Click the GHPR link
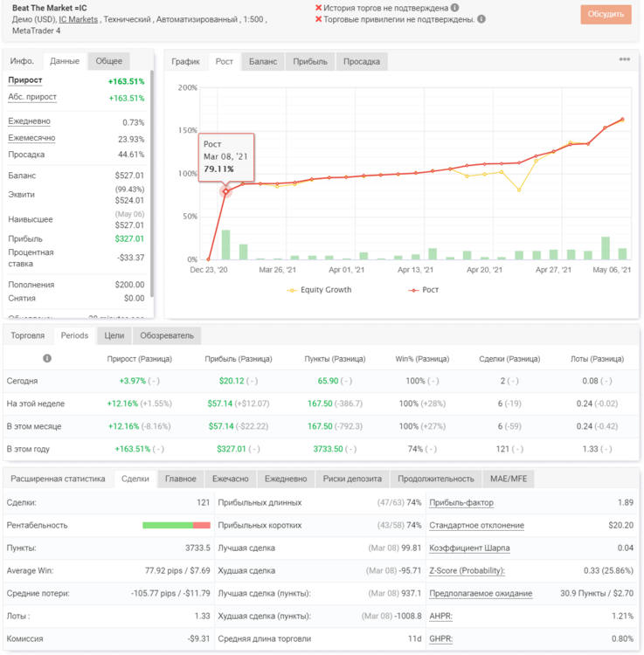Viewport: 644px width, 655px height. [x=441, y=638]
